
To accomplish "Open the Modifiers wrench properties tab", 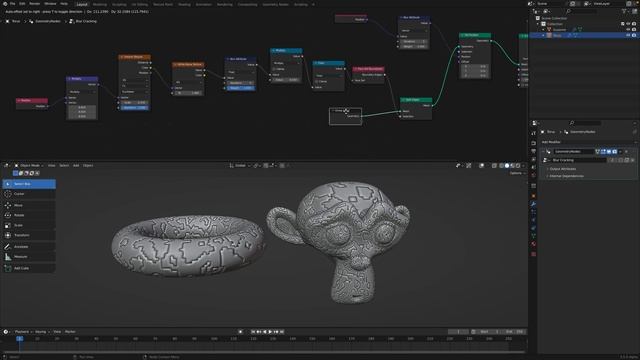I will (x=533, y=204).
